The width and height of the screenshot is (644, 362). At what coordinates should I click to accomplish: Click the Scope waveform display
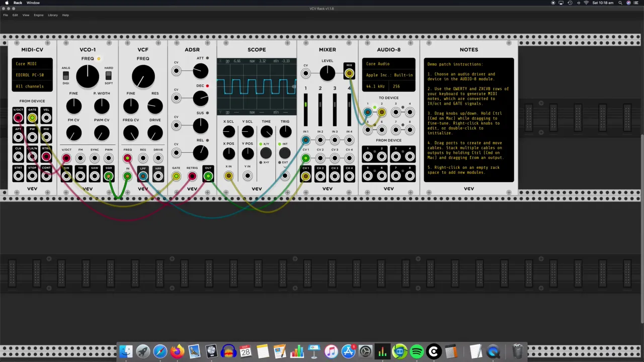coord(257,86)
